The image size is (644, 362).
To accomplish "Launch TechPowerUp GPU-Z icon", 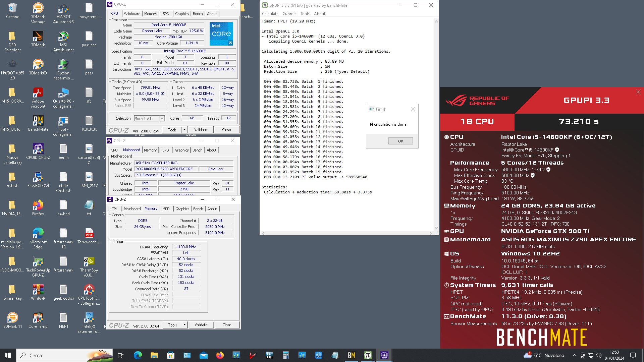I will pyautogui.click(x=38, y=267).
